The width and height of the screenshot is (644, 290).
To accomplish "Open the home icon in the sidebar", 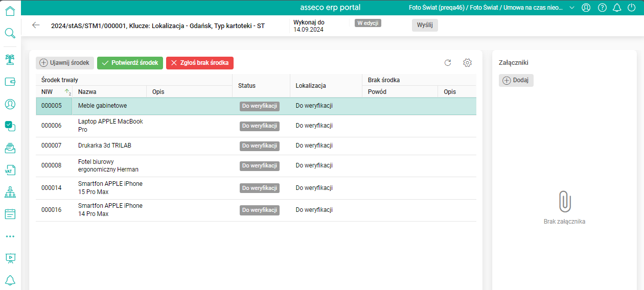I will pyautogui.click(x=10, y=11).
